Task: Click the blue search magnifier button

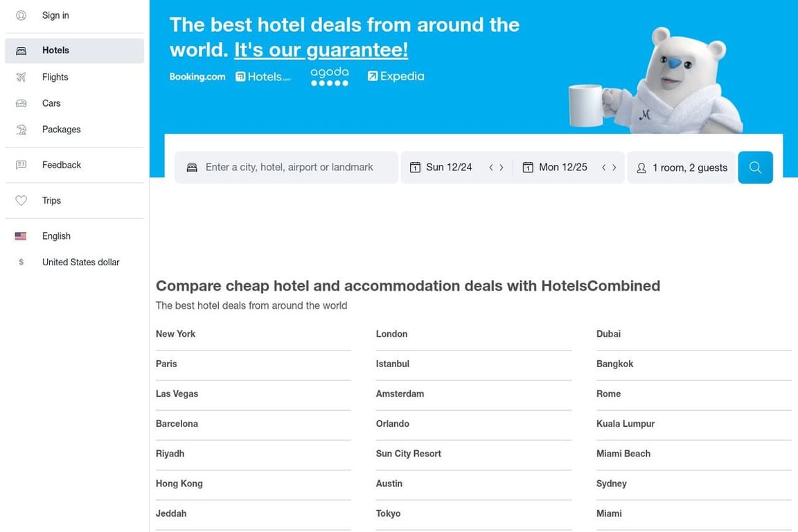Action: point(755,168)
